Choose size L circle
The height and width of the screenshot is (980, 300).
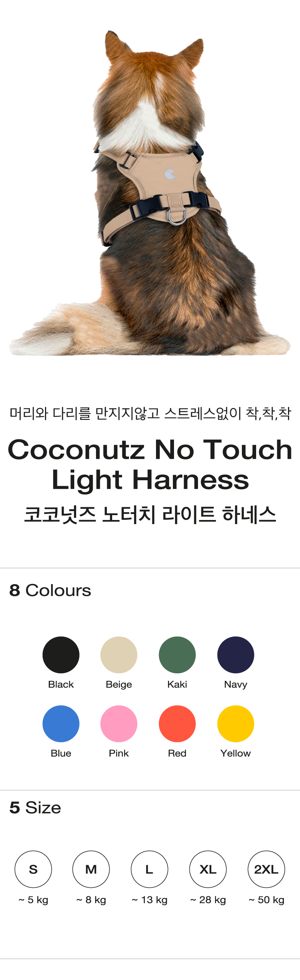[x=149, y=869]
